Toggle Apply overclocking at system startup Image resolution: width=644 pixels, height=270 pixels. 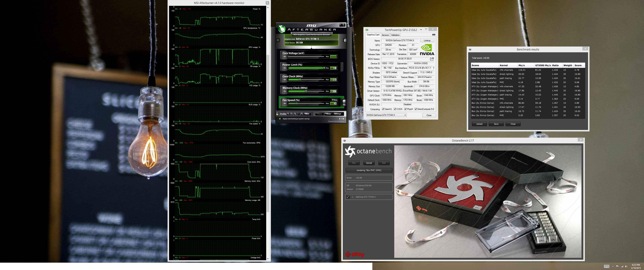[280, 119]
